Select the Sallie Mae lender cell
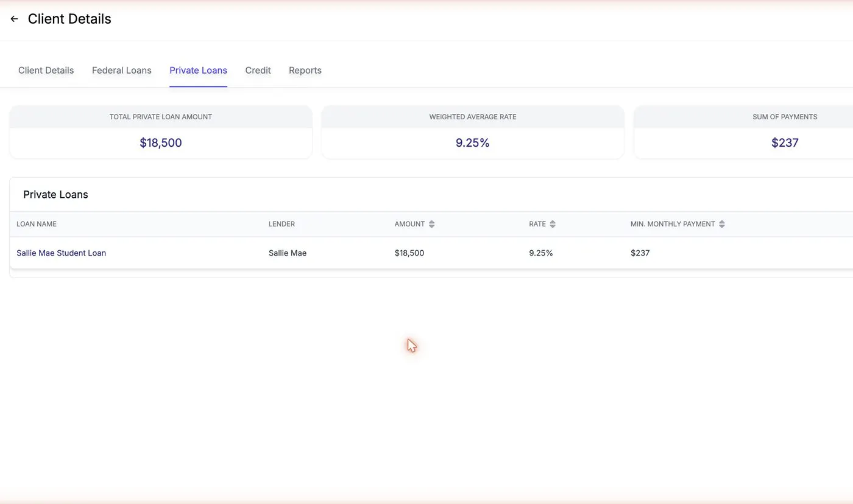This screenshot has height=504, width=853. (288, 253)
